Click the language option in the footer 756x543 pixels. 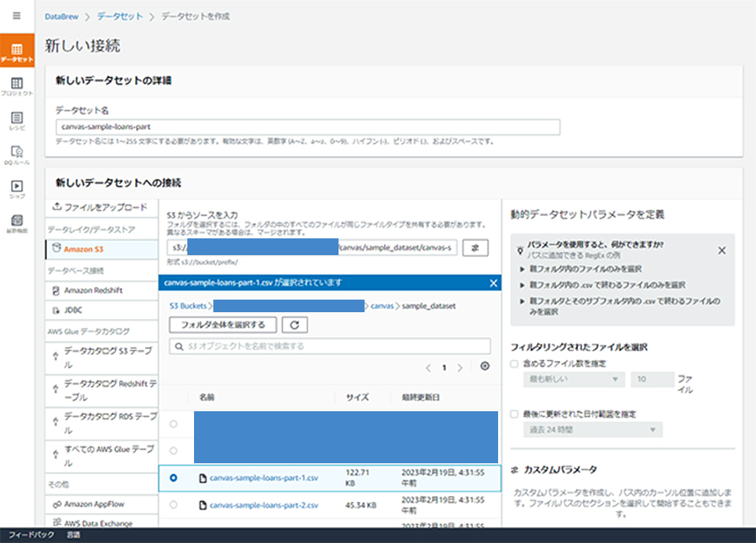[73, 535]
